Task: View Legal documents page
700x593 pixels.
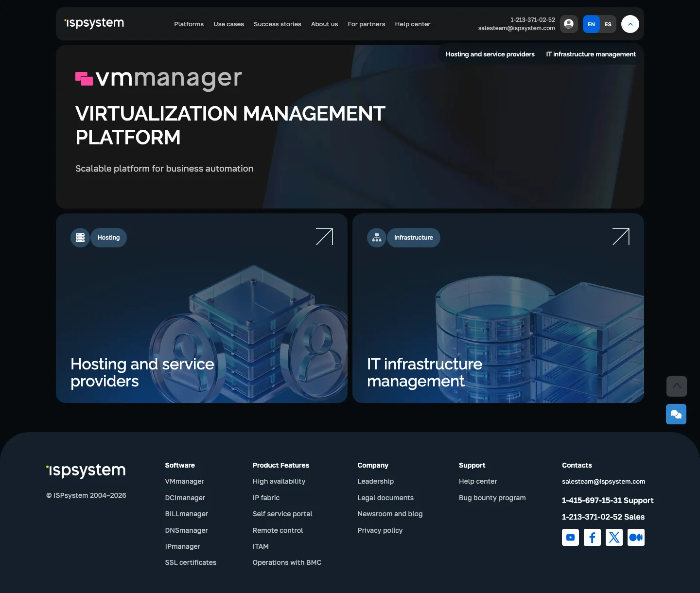Action: coord(385,498)
